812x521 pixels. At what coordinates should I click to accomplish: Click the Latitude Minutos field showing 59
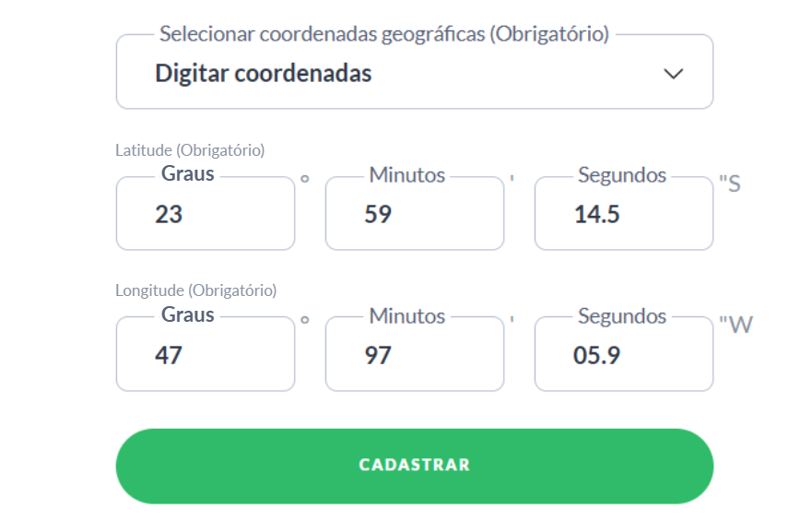(414, 215)
